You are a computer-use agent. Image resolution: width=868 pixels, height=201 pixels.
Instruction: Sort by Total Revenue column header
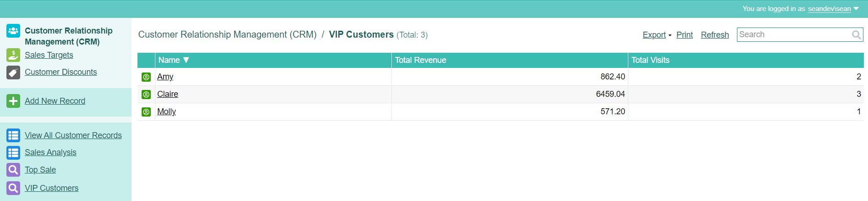pyautogui.click(x=420, y=60)
